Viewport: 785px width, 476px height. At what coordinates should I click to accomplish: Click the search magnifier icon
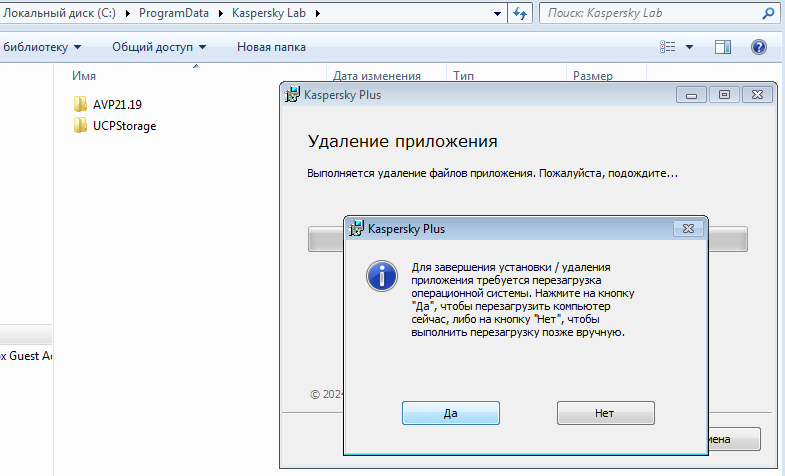tap(768, 13)
